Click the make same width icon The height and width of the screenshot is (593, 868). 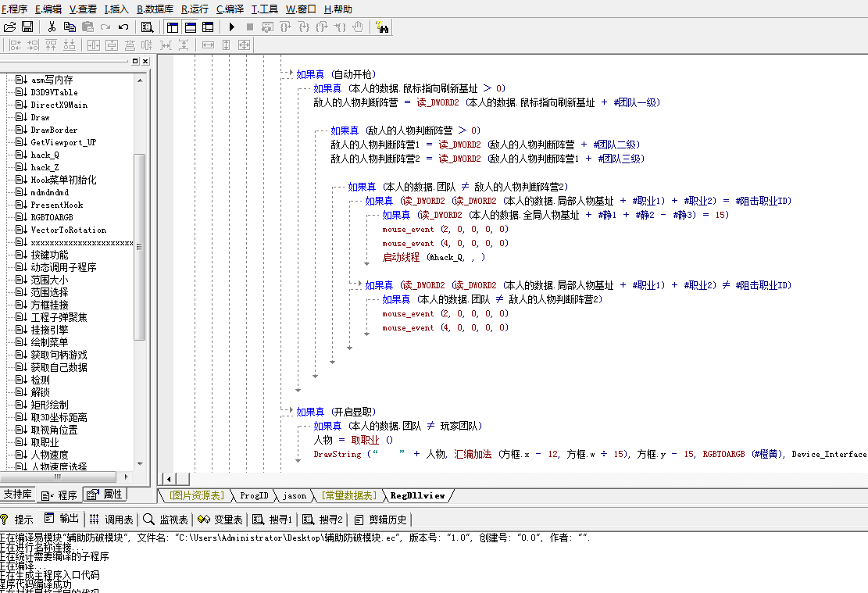[208, 45]
